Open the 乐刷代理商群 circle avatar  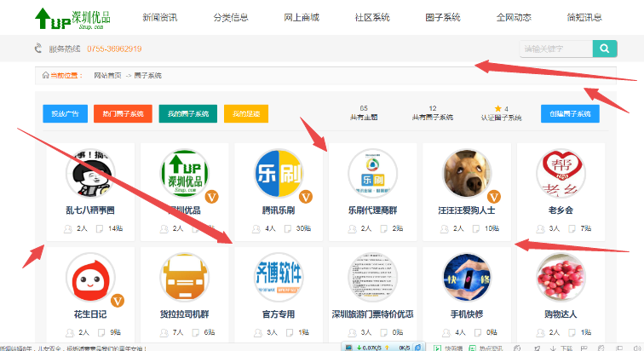[372, 174]
